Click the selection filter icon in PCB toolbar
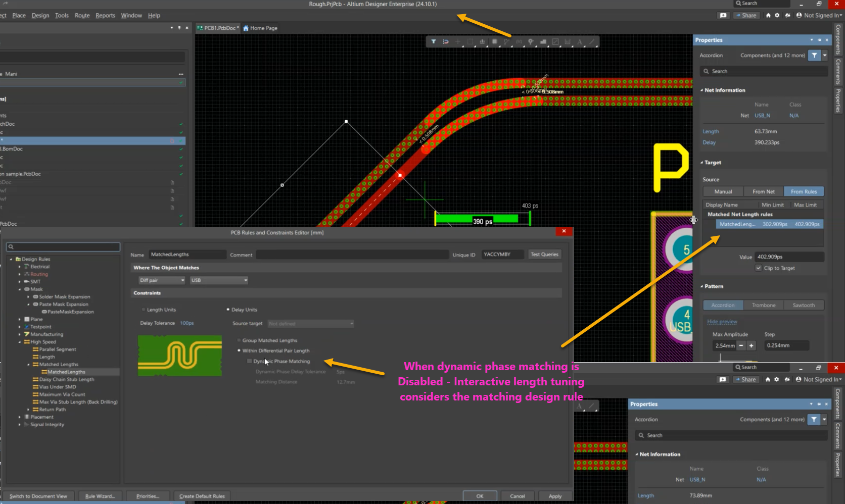845x504 pixels. click(434, 42)
